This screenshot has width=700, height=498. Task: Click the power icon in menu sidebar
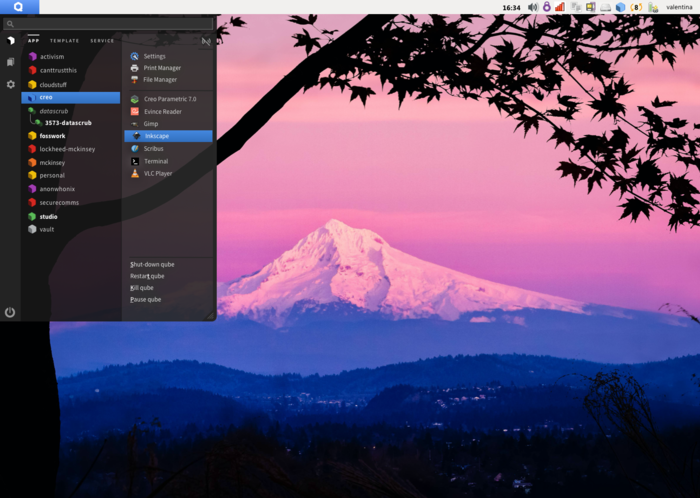[x=10, y=312]
